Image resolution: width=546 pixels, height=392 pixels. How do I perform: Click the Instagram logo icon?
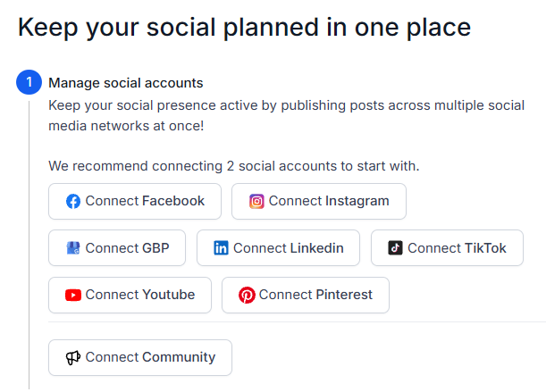(x=256, y=202)
